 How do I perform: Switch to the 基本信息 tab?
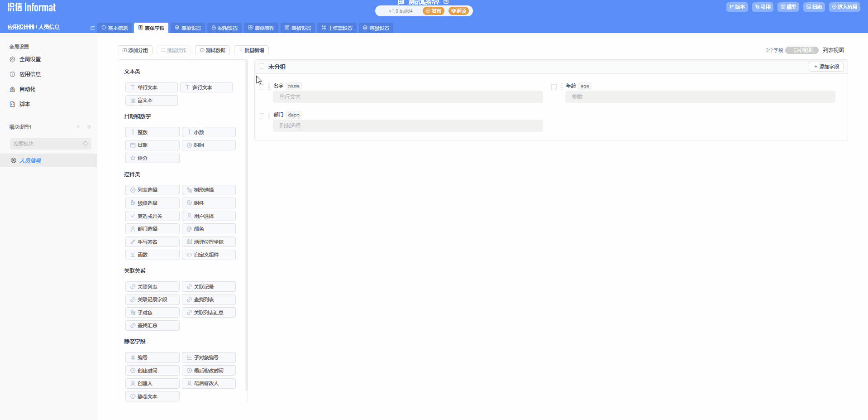coord(114,28)
